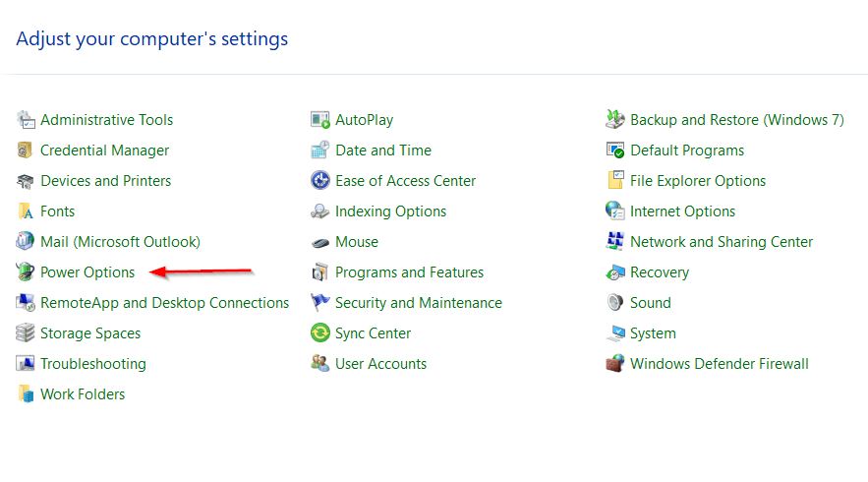Open Programs and Features
Screen dimensions: 868x482
point(409,272)
